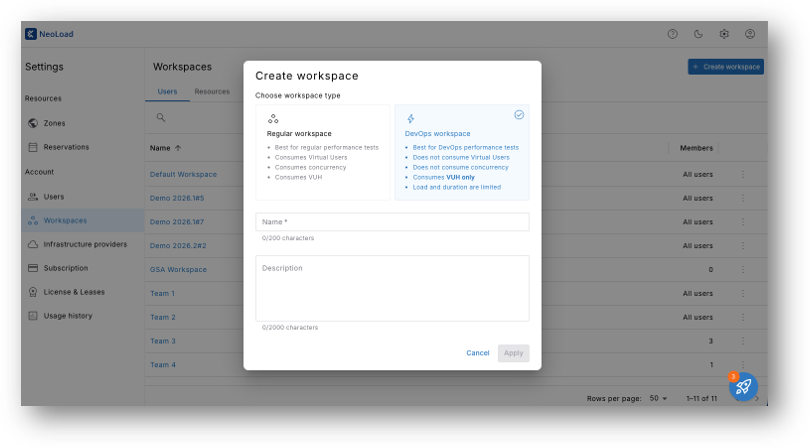Screen dimensions: 810x448
Task: Open row menu for Team 2
Action: click(743, 317)
